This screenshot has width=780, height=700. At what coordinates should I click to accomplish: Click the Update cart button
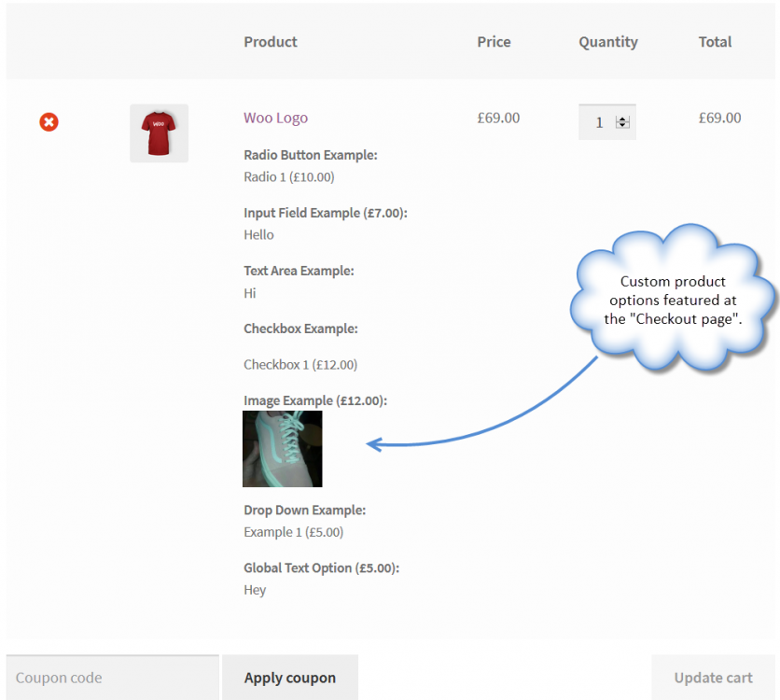(x=713, y=678)
